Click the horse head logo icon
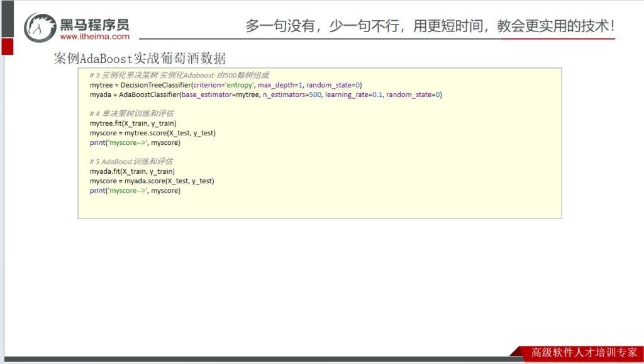The image size is (644, 364). (41, 27)
